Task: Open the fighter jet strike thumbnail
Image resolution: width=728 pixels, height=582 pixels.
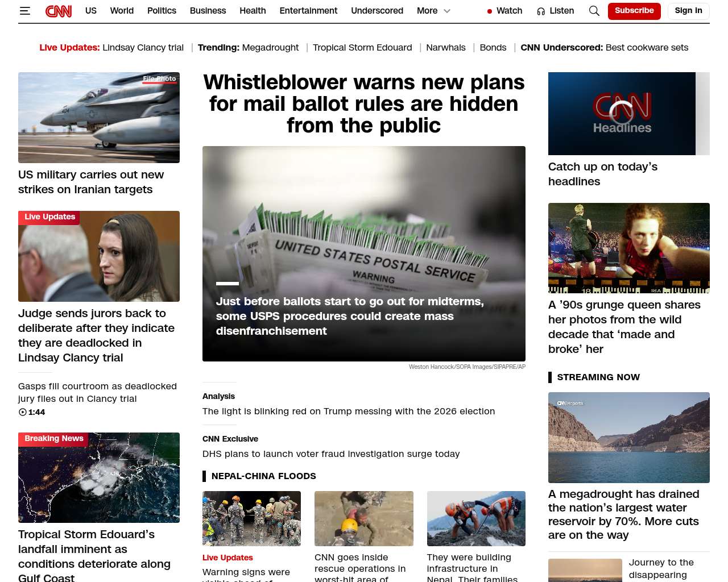Action: point(99,118)
